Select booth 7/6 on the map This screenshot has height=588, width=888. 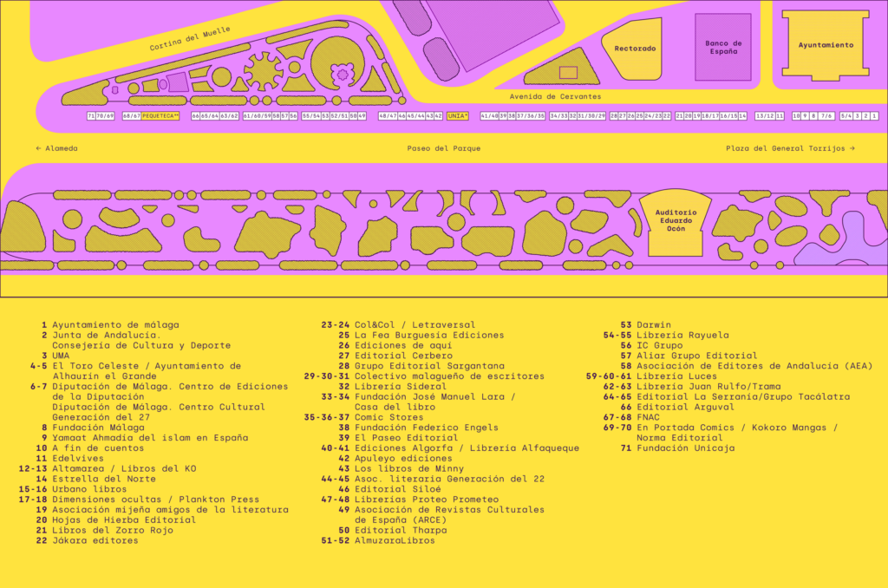pos(826,116)
